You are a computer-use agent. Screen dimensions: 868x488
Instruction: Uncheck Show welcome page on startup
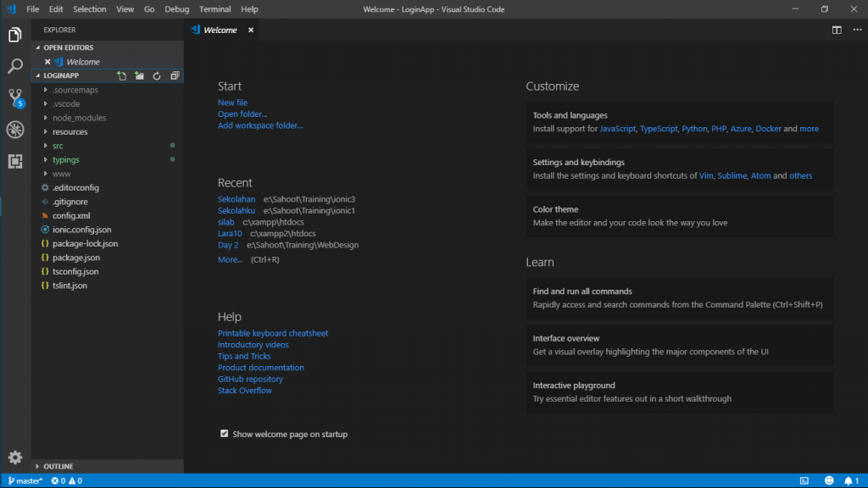coord(225,434)
